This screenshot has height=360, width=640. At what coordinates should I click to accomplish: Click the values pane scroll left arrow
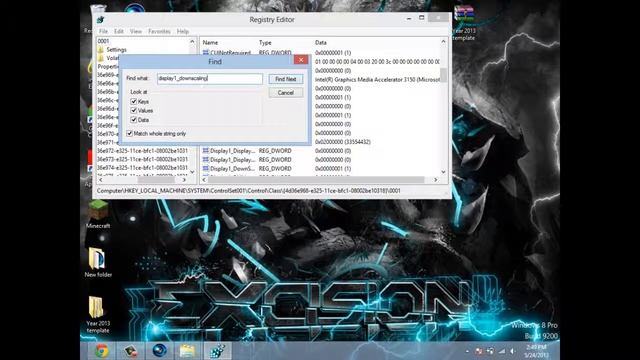[204, 180]
